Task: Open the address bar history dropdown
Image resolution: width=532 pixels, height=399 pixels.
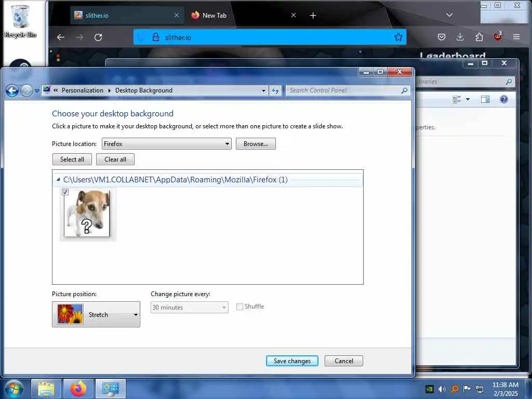Action: 263,90
